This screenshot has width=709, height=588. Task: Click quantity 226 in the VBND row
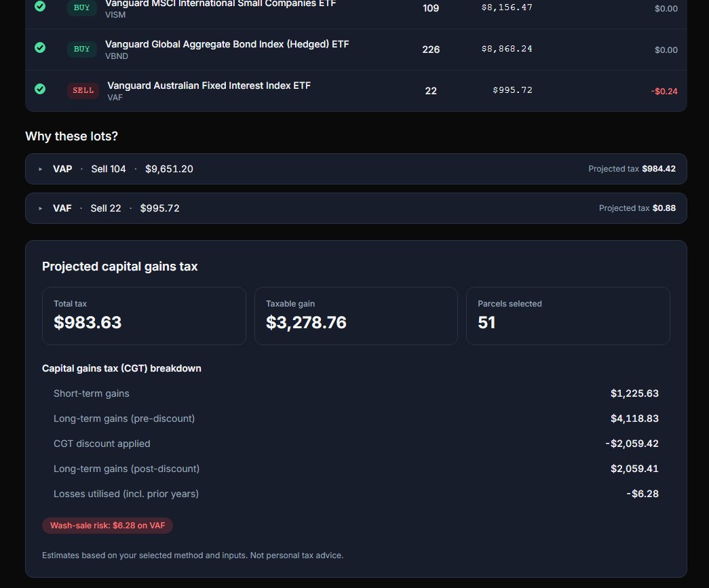(x=431, y=50)
